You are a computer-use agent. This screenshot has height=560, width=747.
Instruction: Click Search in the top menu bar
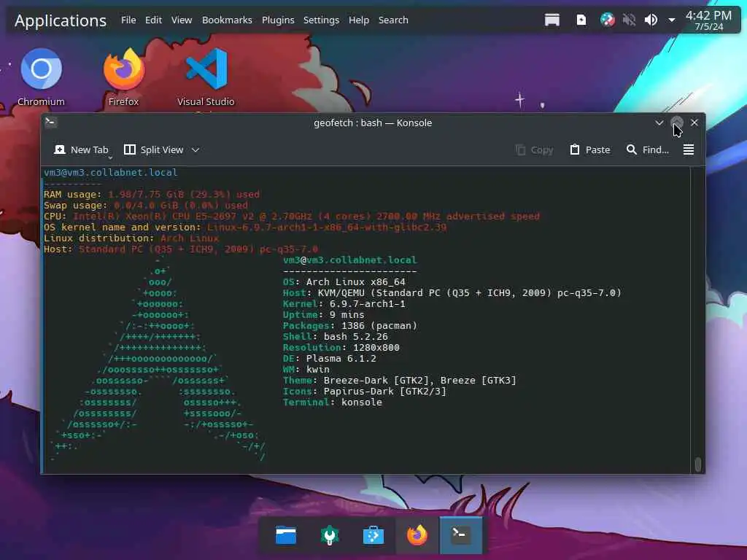[x=393, y=20]
